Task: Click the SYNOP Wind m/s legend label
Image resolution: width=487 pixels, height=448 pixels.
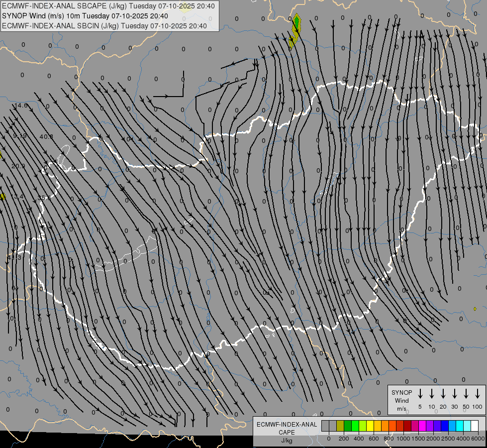Action: point(401,400)
